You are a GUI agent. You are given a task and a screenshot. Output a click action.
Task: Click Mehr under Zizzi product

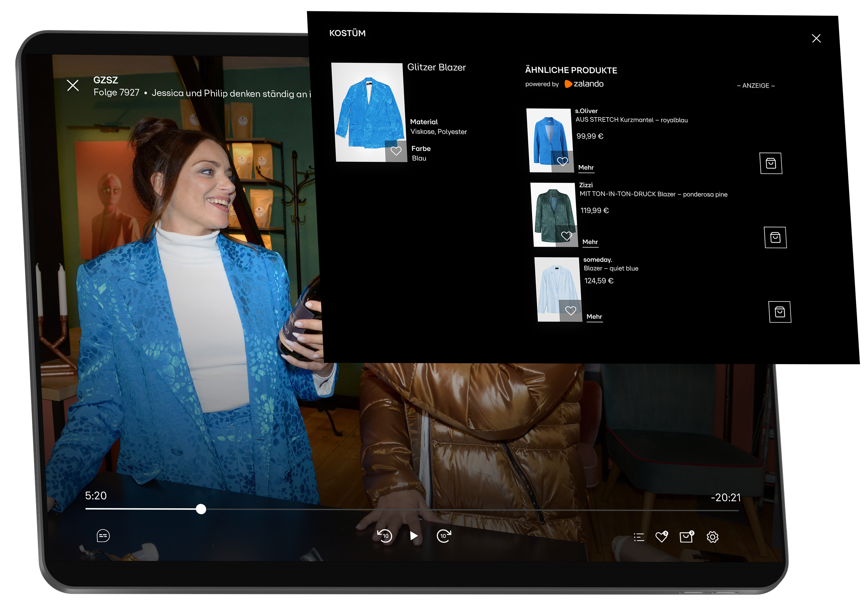tap(590, 242)
